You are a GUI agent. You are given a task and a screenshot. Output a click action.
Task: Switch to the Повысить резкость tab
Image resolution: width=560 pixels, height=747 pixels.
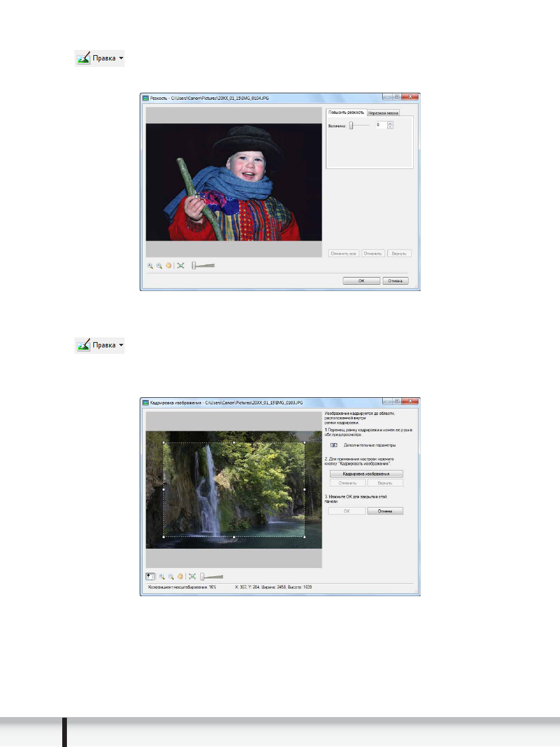pos(346,112)
